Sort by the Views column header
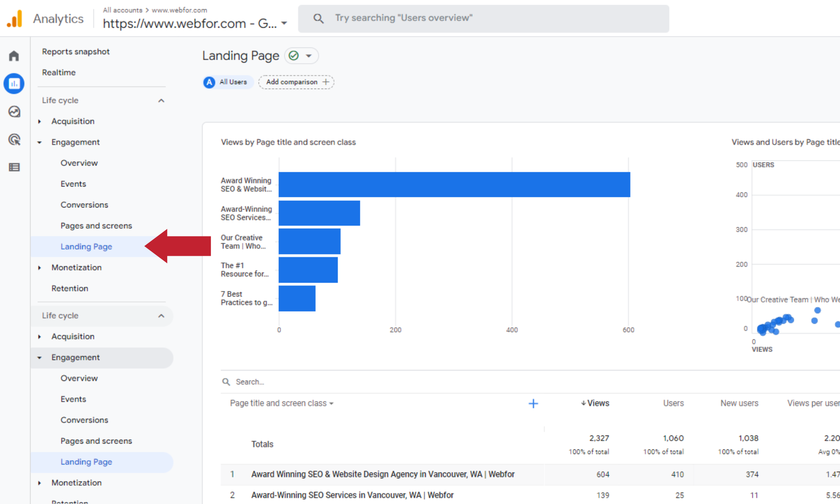Screen dimensions: 840x504 click(x=595, y=403)
